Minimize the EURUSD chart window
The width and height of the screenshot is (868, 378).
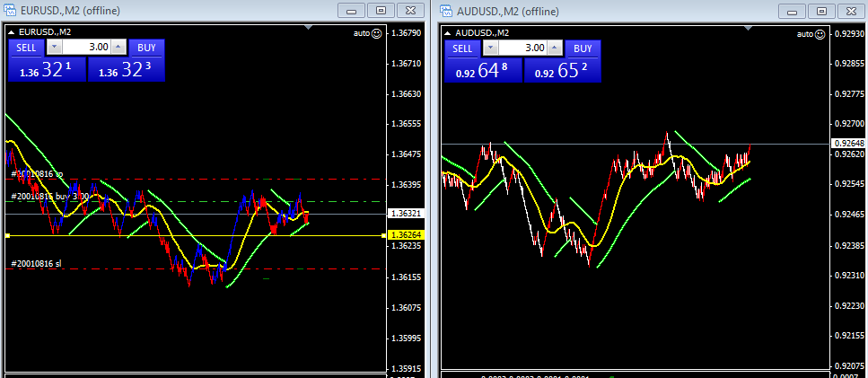(351, 11)
